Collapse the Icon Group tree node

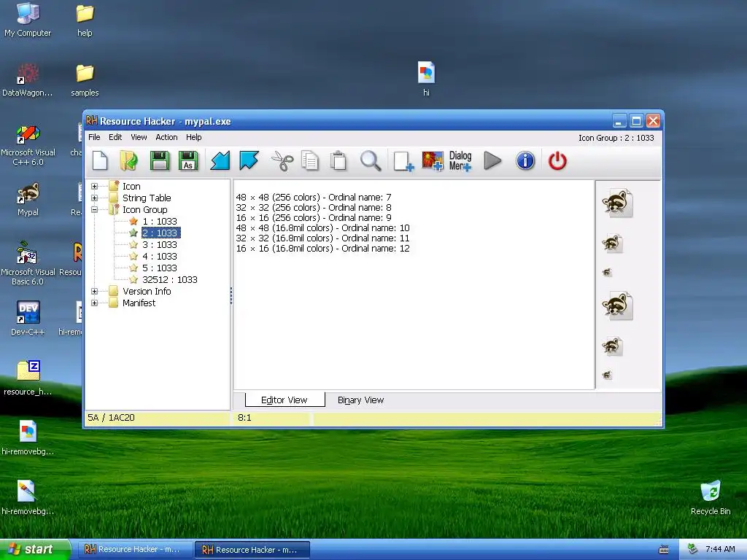(x=94, y=209)
